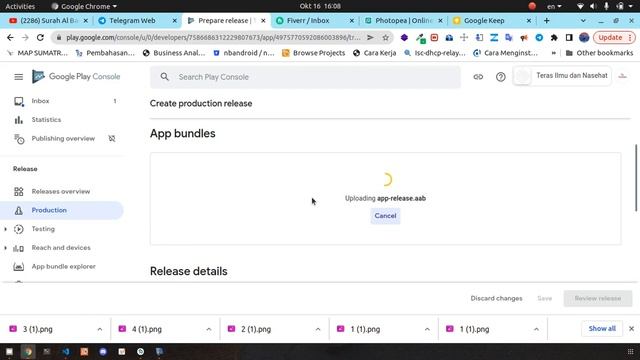Reload the current page
Screen dimensions: 640x360
pyautogui.click(x=40, y=38)
